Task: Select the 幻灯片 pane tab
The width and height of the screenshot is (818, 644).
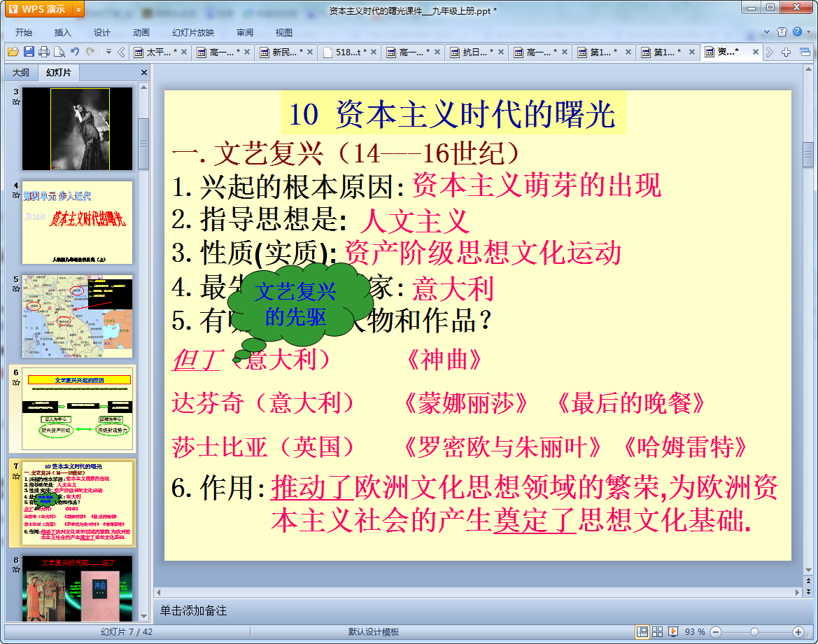Action: [59, 73]
